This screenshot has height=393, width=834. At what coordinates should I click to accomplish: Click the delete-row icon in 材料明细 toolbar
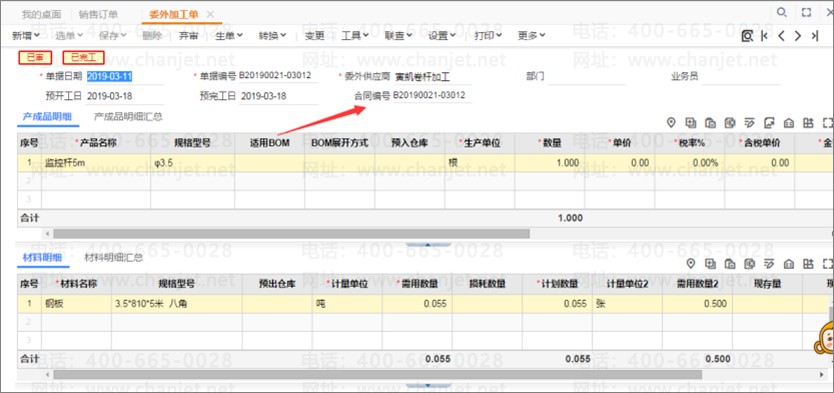point(750,263)
